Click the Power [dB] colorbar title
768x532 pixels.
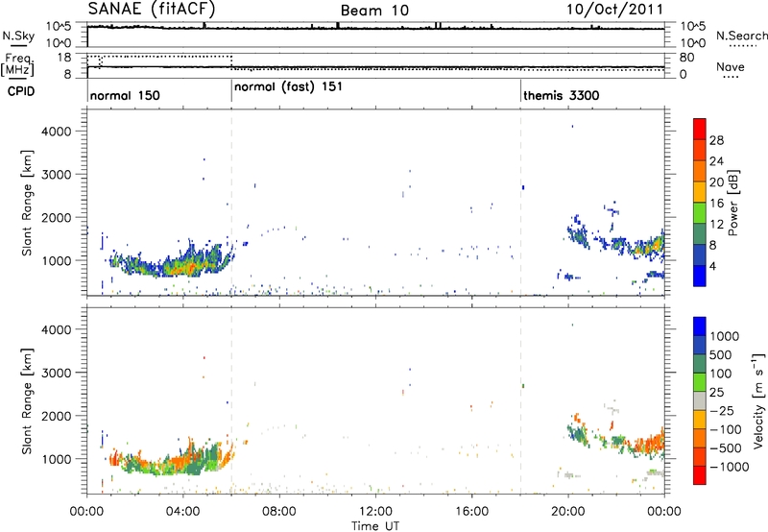[x=732, y=203]
